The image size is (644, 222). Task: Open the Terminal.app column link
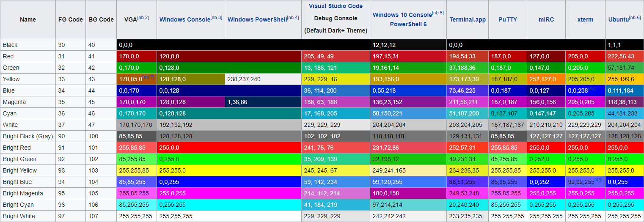click(x=468, y=20)
